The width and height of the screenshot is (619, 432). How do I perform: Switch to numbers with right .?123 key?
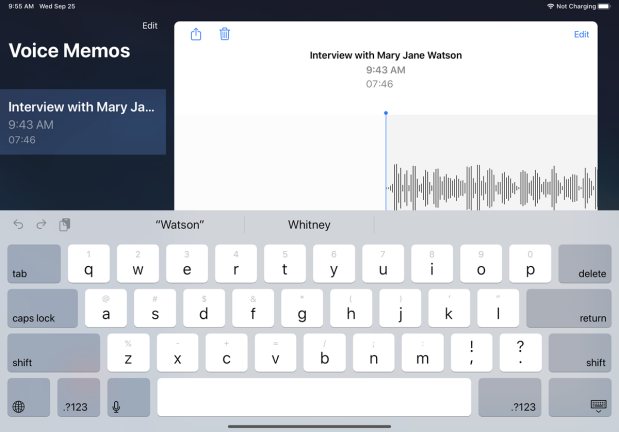click(x=510, y=397)
